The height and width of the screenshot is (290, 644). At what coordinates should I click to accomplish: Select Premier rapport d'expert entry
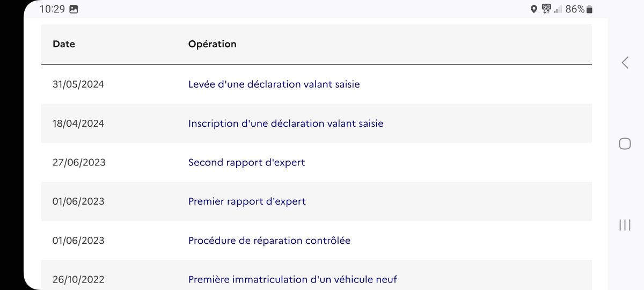247,201
